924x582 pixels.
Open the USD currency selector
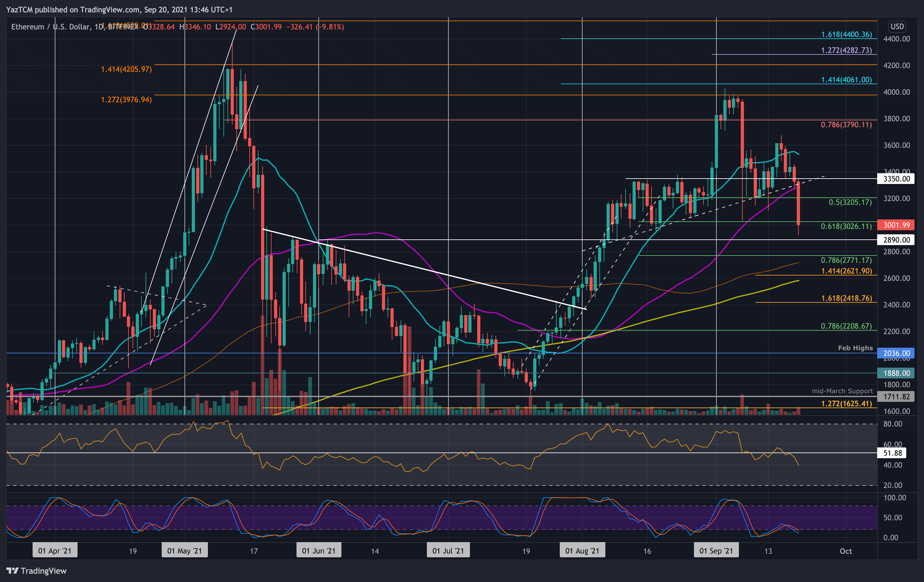tap(897, 27)
